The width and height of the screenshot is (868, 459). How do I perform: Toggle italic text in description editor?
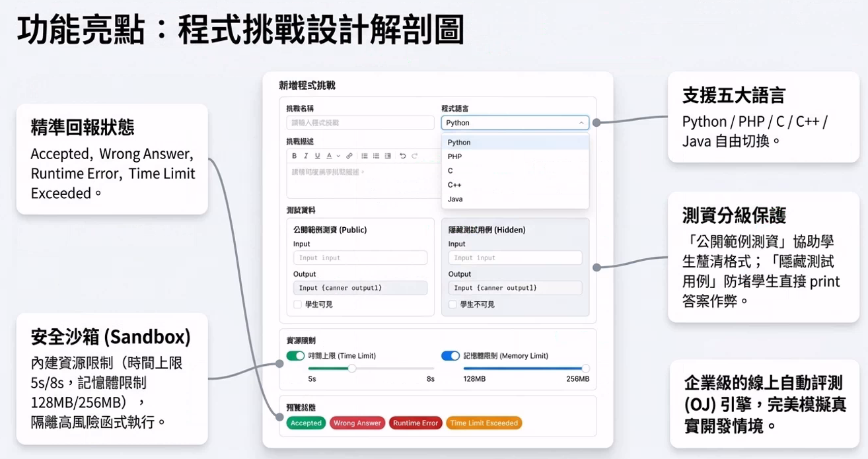[306, 157]
